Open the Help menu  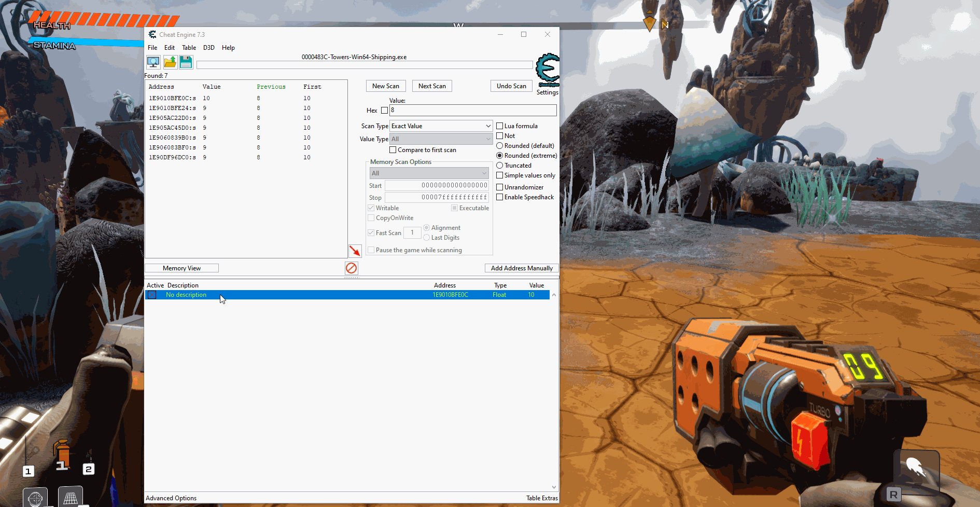[x=228, y=48]
